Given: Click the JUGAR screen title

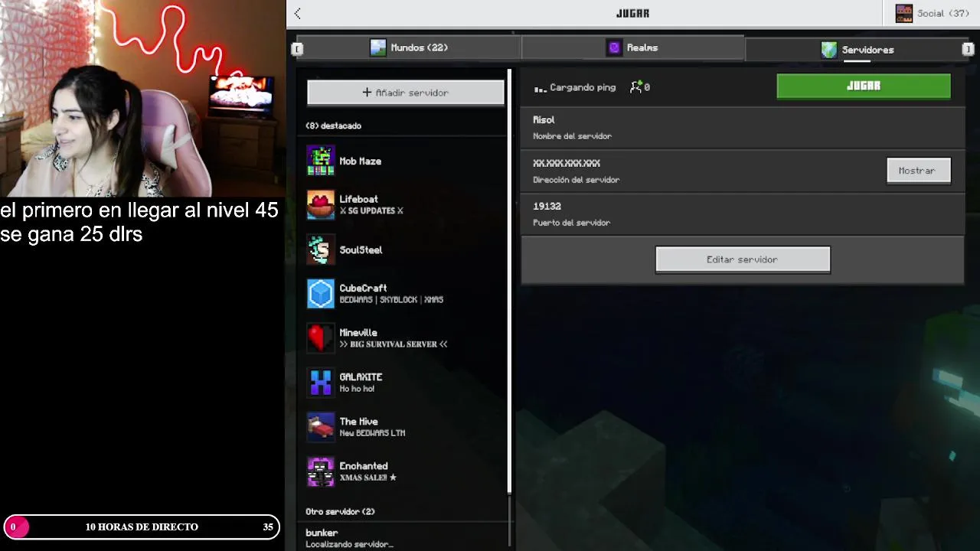Looking at the screenshot, I should click(x=633, y=13).
